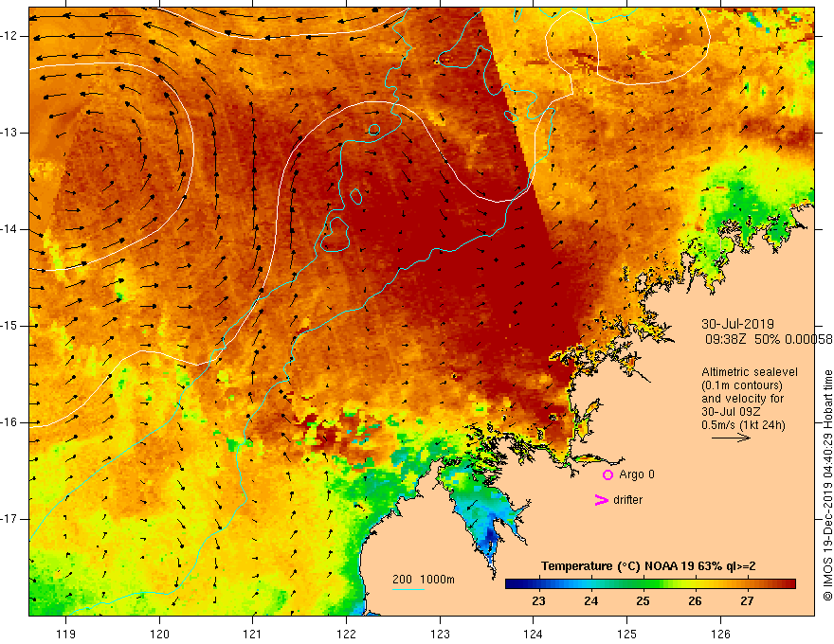Screen dimensions: 834x644
Task: Click the '0.5m/s (1kt 24h)' scale text
Action: click(x=743, y=425)
